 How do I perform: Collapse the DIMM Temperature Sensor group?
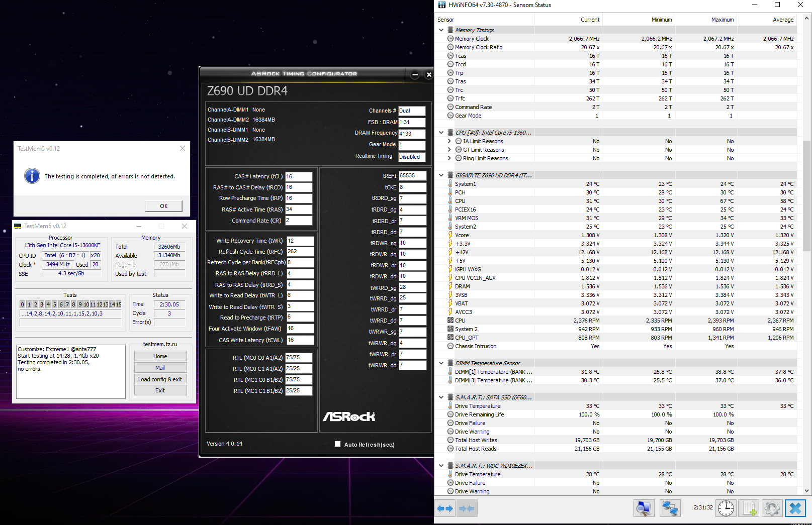click(441, 363)
